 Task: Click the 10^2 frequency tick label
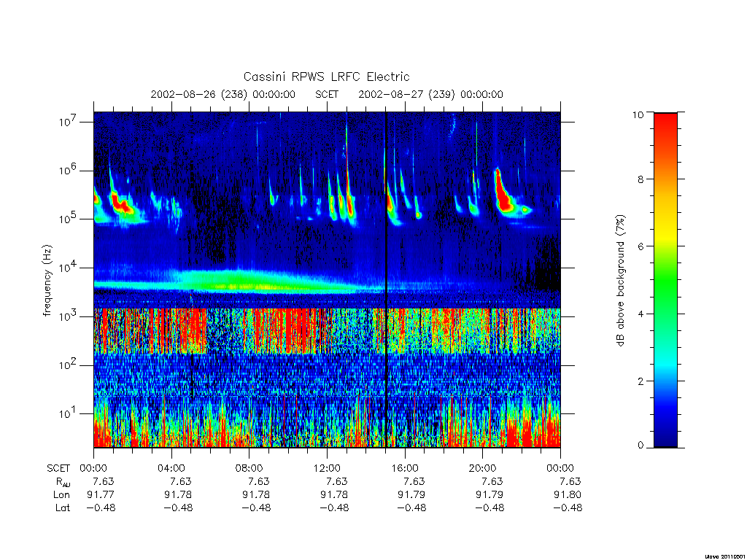(x=68, y=365)
